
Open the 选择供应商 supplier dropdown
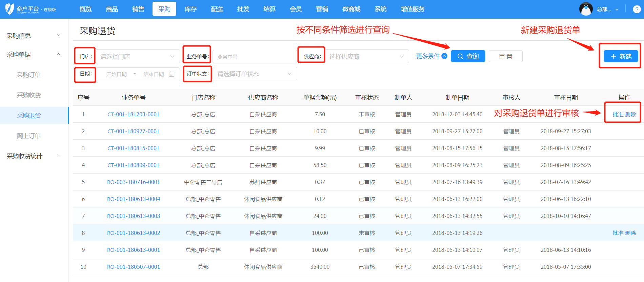click(367, 56)
